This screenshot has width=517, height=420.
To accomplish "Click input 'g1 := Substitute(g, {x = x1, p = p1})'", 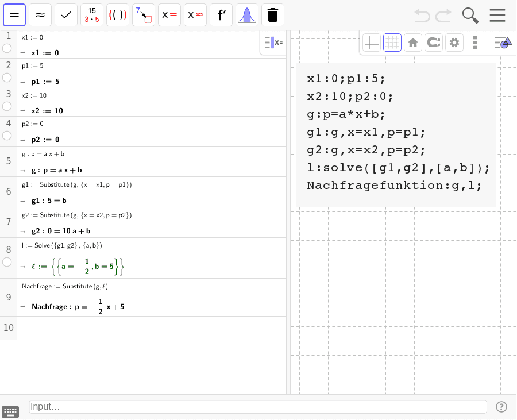I will coord(77,184).
